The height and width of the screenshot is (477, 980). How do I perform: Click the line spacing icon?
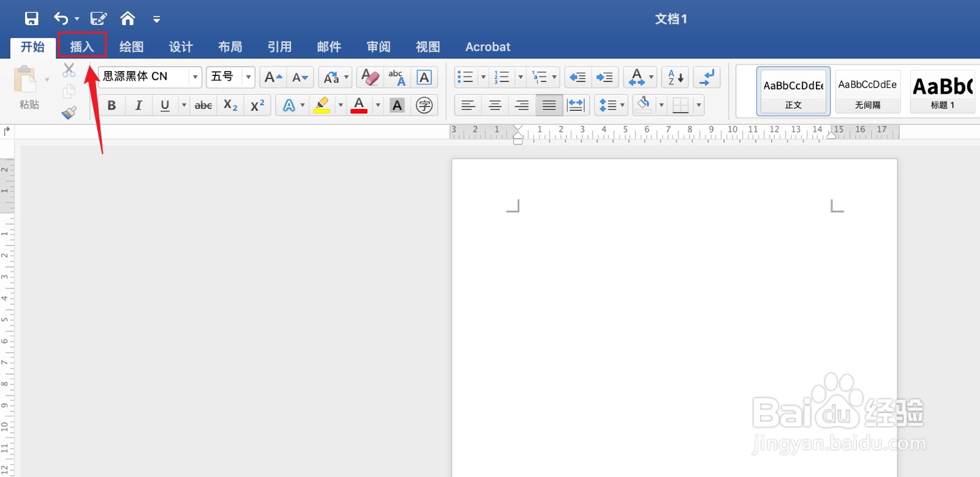(607, 105)
